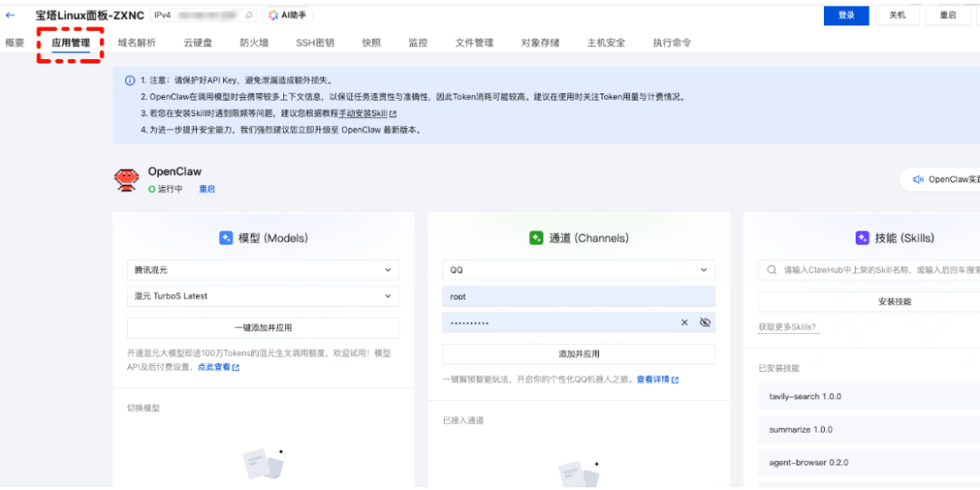
Task: Switch to the 主机安全 tab
Action: tap(606, 44)
